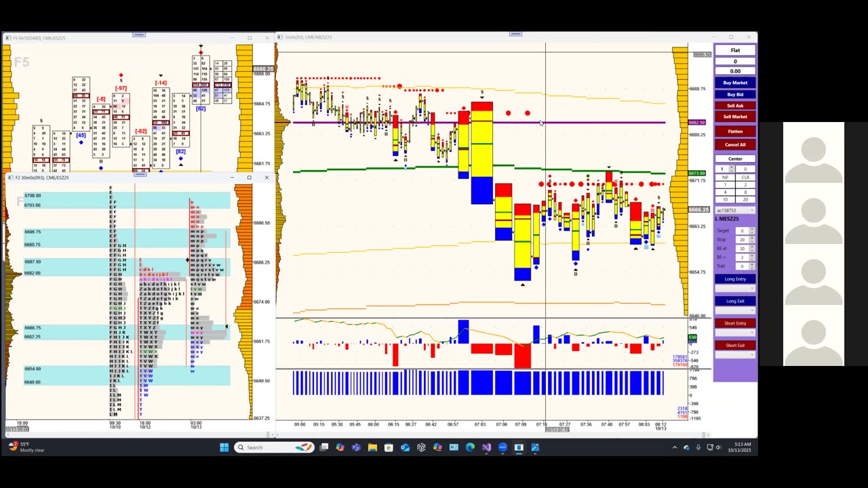The image size is (868, 488).
Task: Open the Windows Start menu
Action: click(x=224, y=447)
